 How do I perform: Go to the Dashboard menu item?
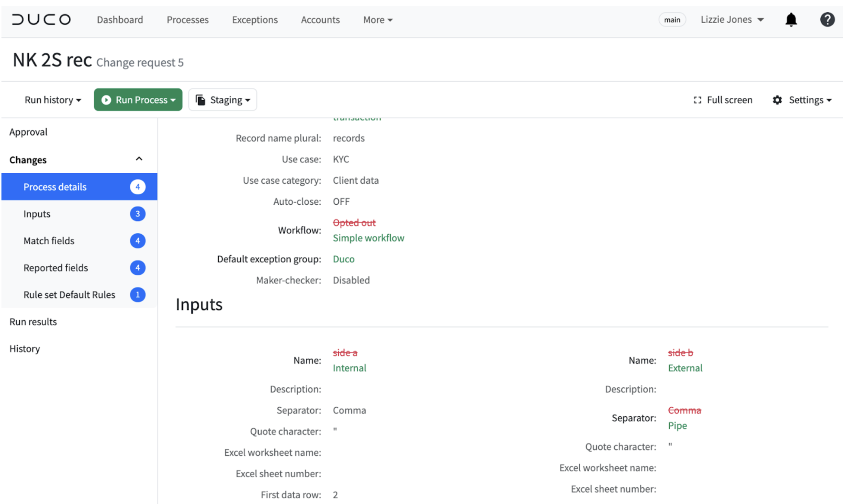tap(120, 19)
